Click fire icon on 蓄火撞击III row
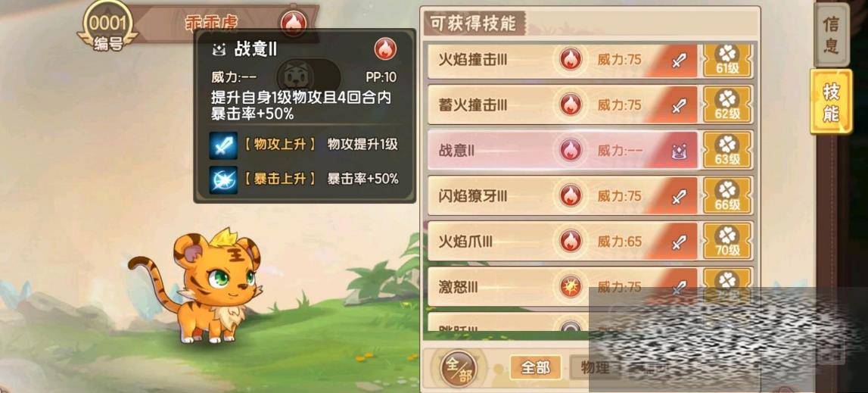Viewport: 868px width, 393px height. pos(570,104)
